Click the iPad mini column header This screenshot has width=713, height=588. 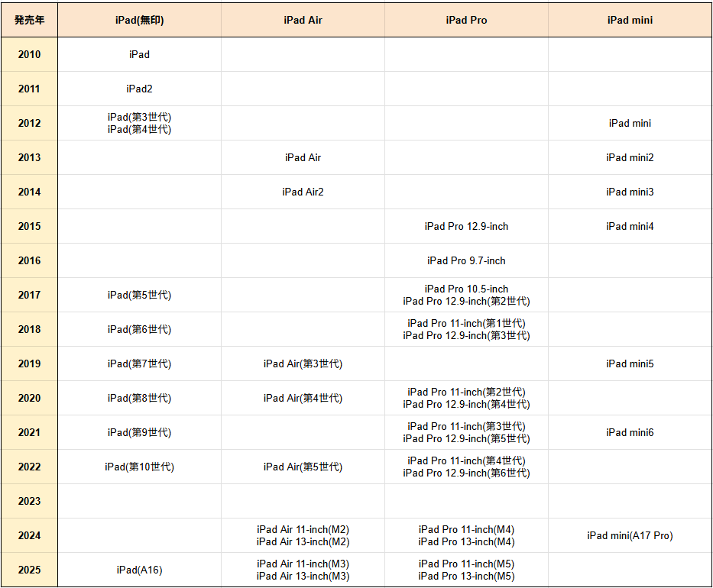coord(630,21)
